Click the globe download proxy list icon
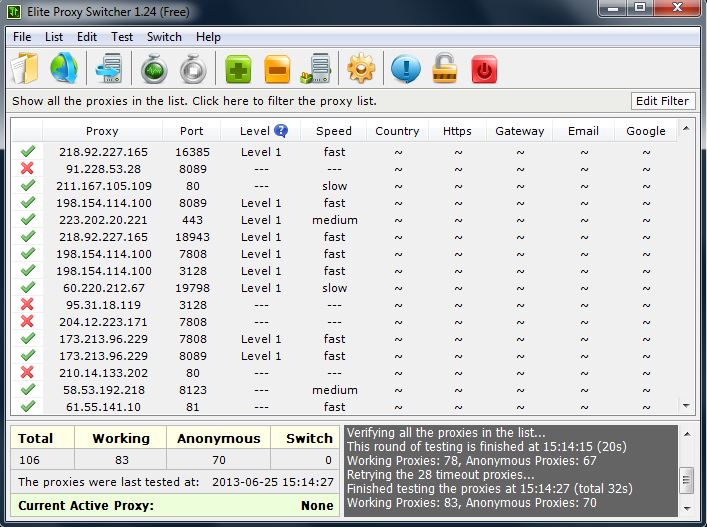 [64, 69]
